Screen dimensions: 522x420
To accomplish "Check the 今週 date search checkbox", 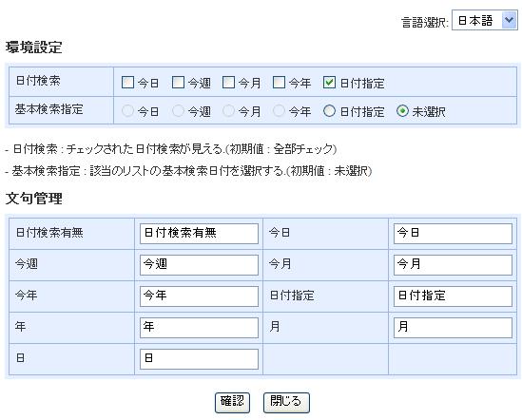I will pos(178,83).
